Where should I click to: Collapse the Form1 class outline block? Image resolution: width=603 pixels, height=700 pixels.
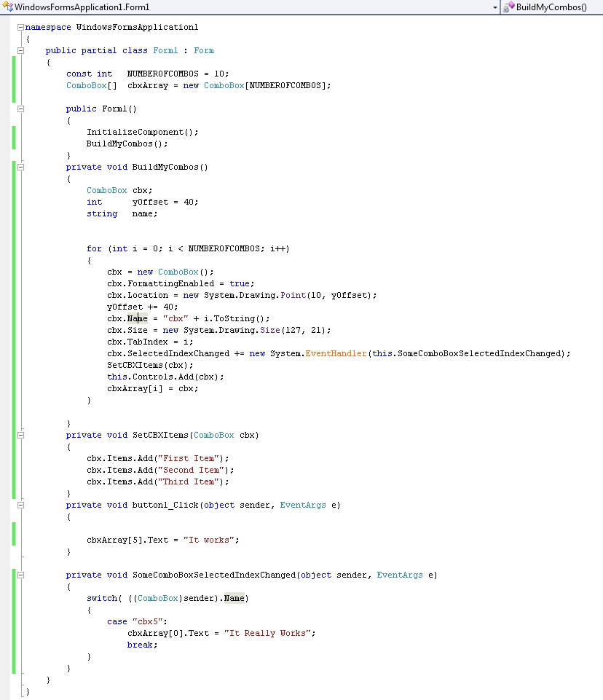coord(20,50)
